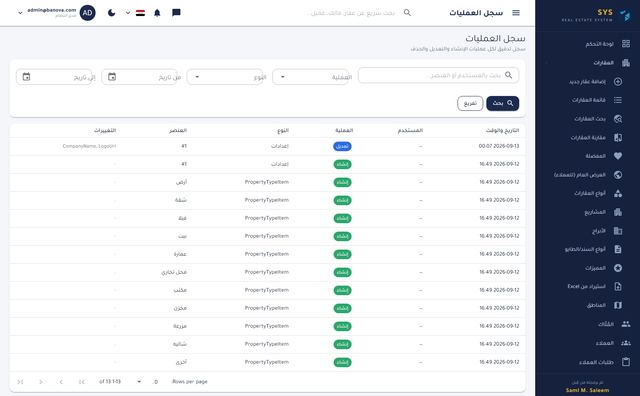The height and width of the screenshot is (396, 640).
Task: Click the التاريخ والوقت column header
Action: 502,130
